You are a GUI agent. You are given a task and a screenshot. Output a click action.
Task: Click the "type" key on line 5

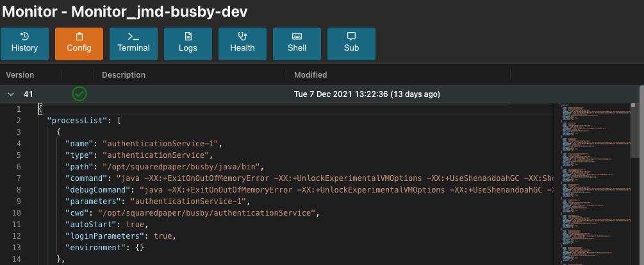pos(79,155)
